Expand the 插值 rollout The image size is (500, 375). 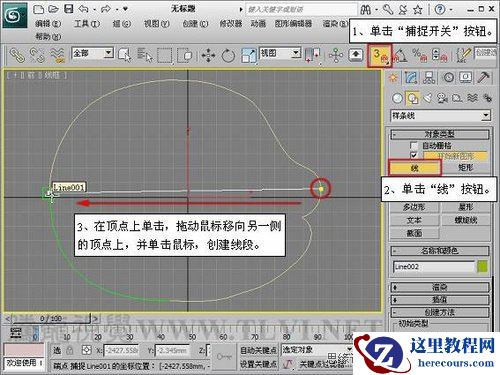(440, 300)
